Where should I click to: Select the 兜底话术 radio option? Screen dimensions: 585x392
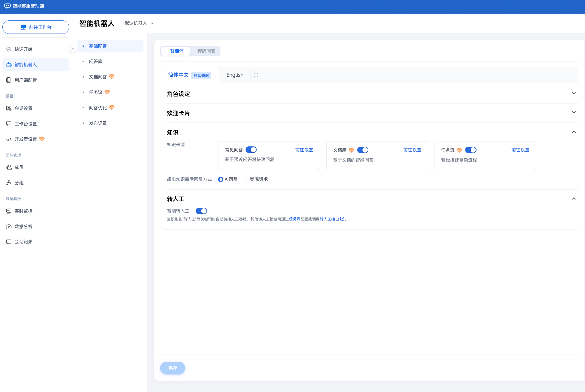tap(246, 179)
